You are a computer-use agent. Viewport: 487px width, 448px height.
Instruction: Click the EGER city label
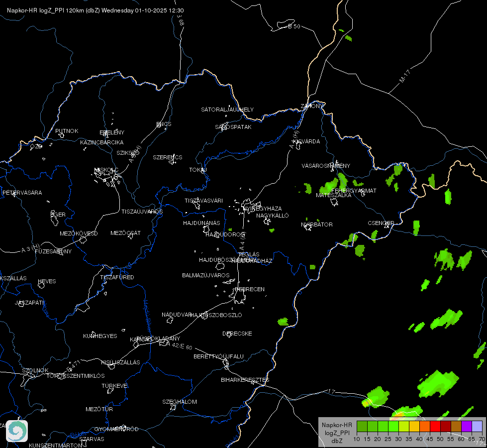pyautogui.click(x=58, y=215)
